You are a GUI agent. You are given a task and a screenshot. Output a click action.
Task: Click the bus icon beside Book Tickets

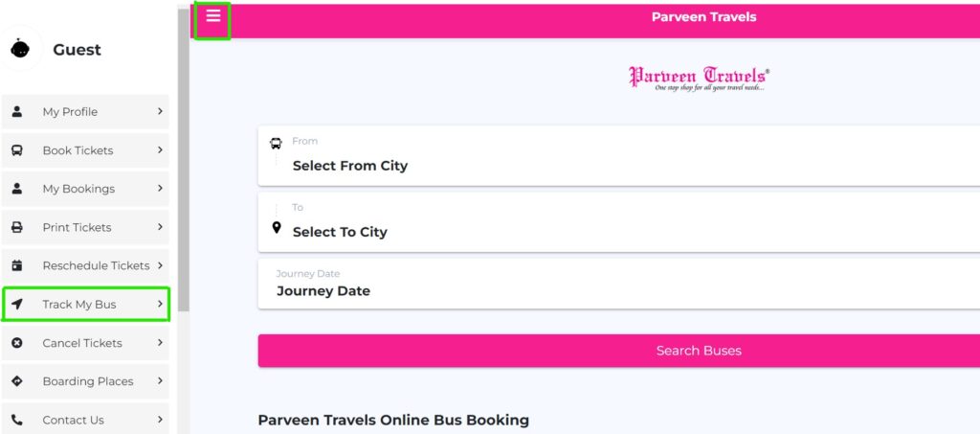(17, 150)
